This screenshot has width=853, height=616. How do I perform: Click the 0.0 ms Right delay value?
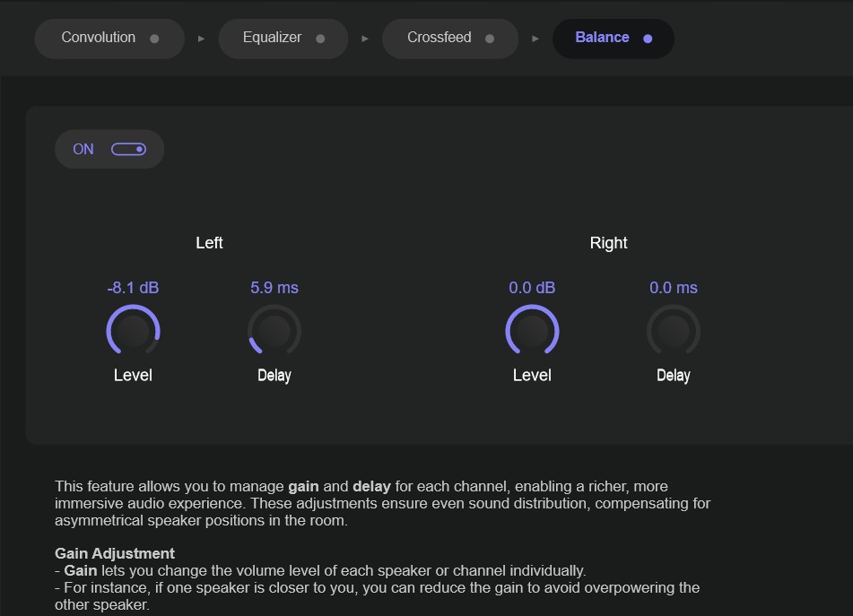[673, 288]
